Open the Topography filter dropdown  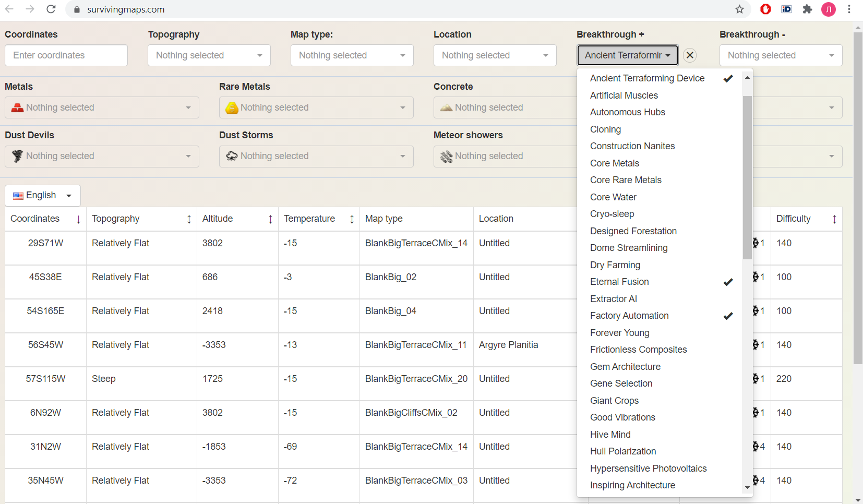point(209,55)
